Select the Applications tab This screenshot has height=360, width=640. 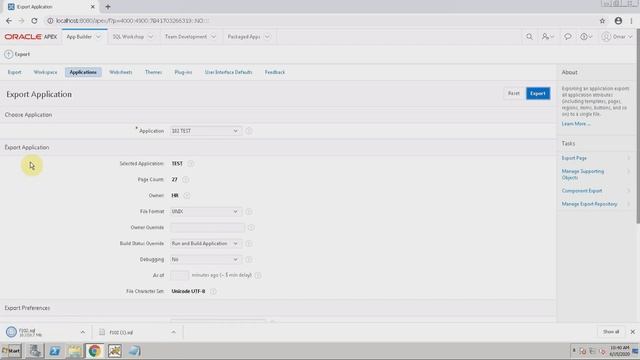pos(83,72)
